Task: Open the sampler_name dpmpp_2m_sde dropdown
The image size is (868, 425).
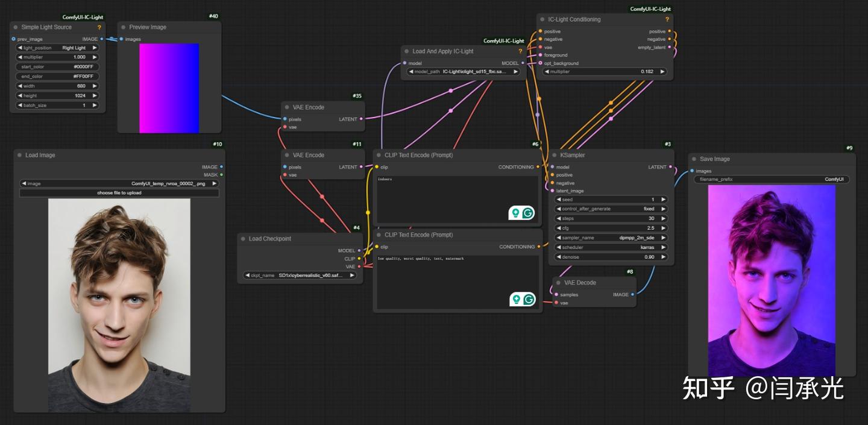Action: pyautogui.click(x=611, y=238)
